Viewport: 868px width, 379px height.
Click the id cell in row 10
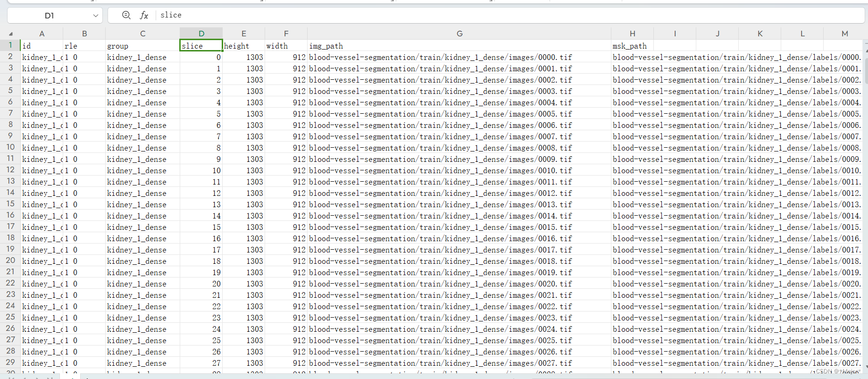pyautogui.click(x=42, y=148)
